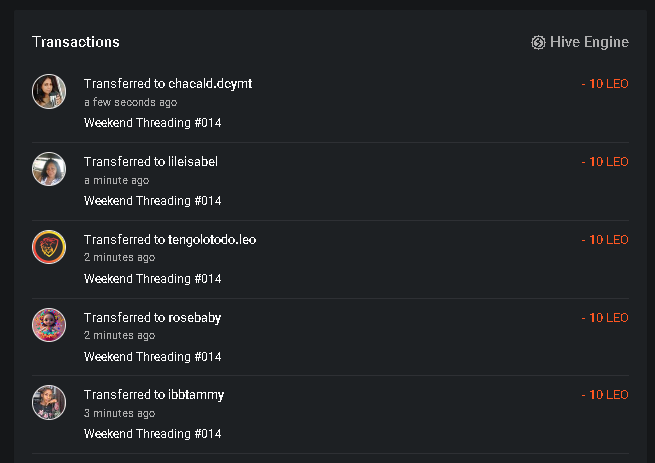This screenshot has width=655, height=463.
Task: Click the memo under the chacald.dcymt transfer
Action: pos(152,123)
